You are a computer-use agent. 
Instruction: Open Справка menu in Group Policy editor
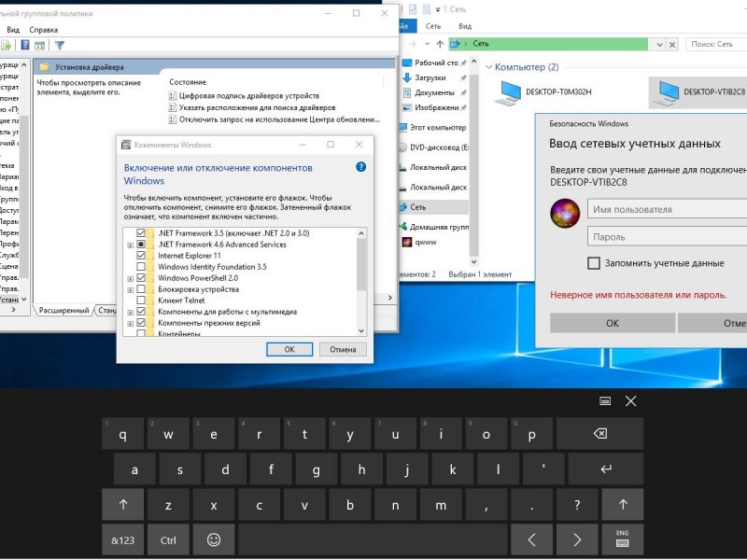[x=43, y=30]
